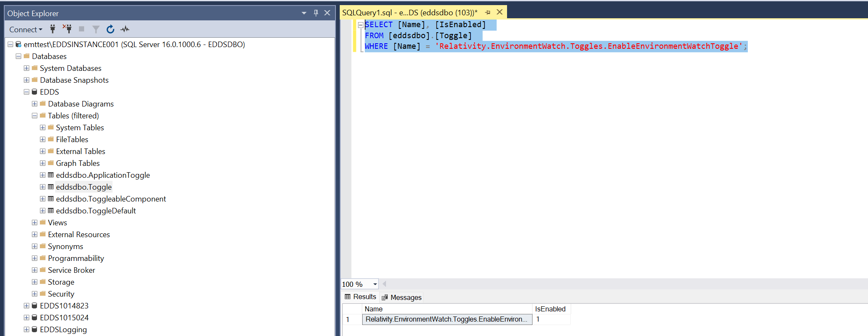Switch to the Messages tab

click(402, 297)
